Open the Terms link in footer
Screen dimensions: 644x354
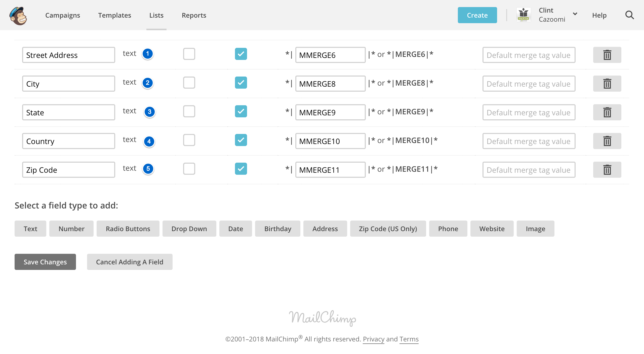coord(409,339)
